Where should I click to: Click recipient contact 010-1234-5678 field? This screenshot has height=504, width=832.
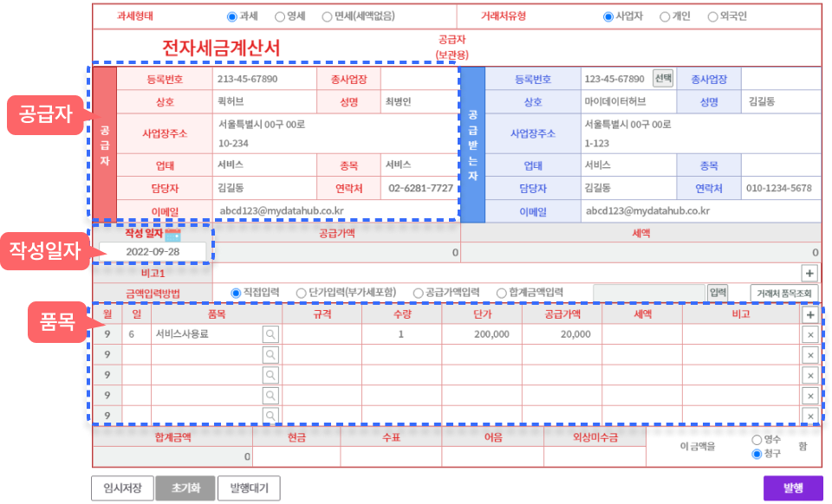click(x=781, y=188)
